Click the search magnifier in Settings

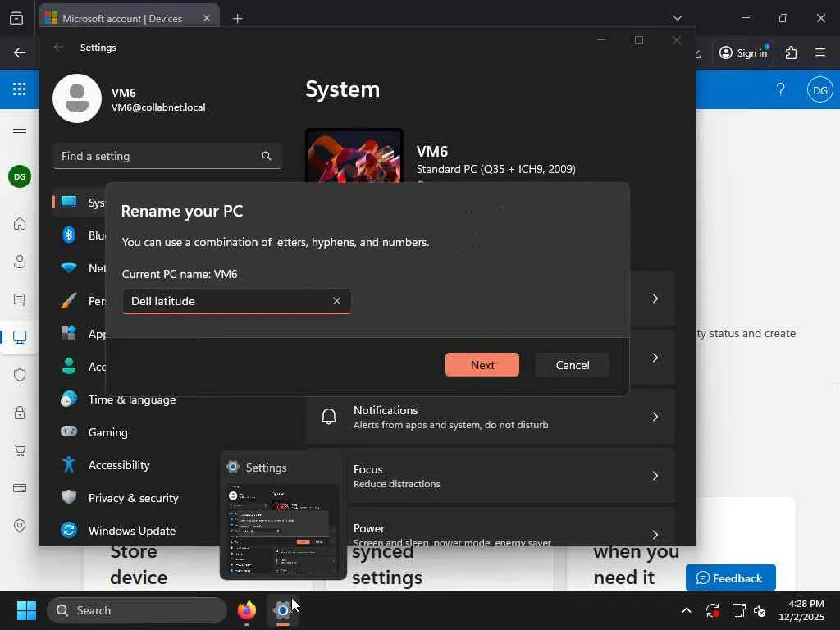pos(267,156)
